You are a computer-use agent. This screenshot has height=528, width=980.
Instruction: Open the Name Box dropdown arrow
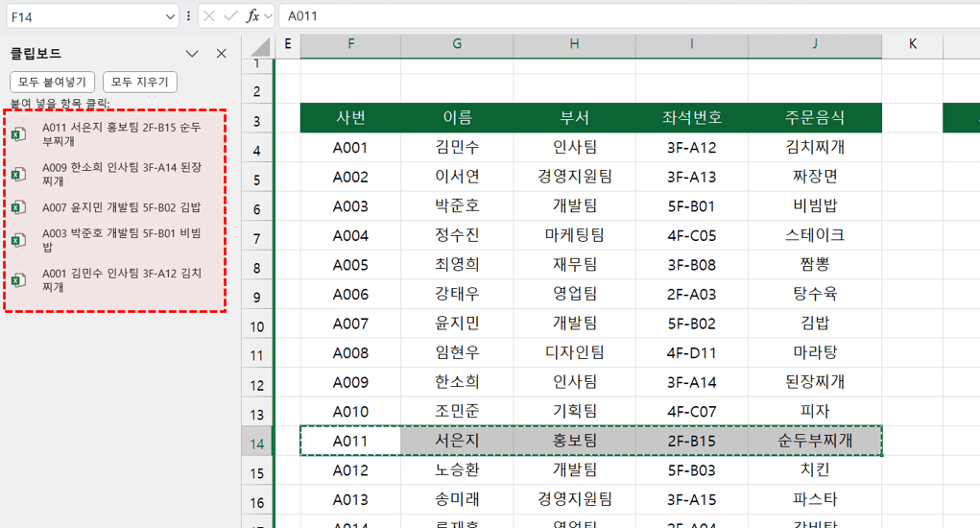pos(170,16)
